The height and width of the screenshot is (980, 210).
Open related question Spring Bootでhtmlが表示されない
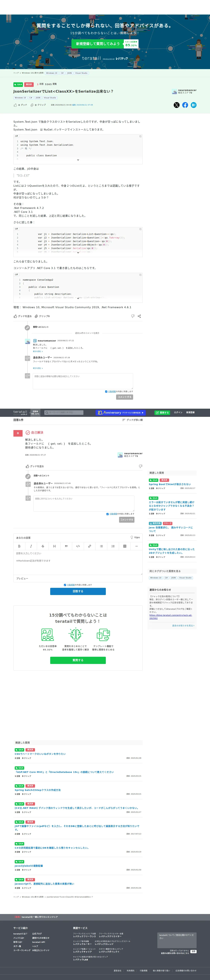(x=170, y=484)
